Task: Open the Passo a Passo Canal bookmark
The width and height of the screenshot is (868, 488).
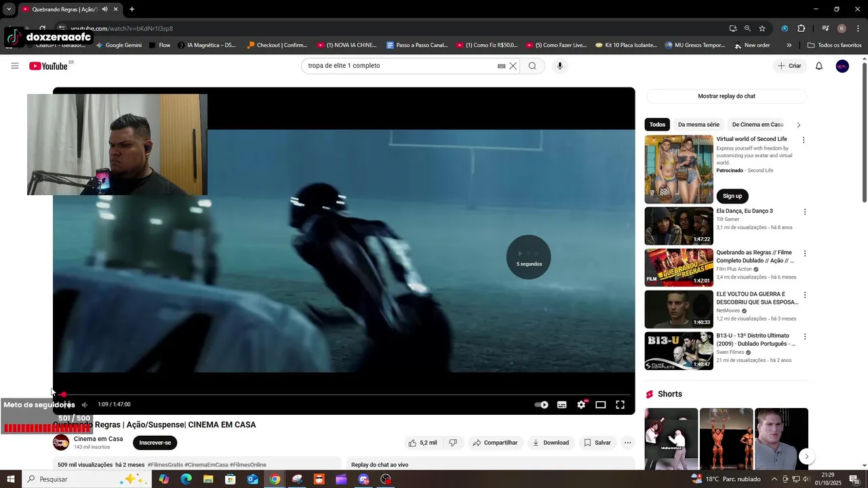Action: pos(417,45)
